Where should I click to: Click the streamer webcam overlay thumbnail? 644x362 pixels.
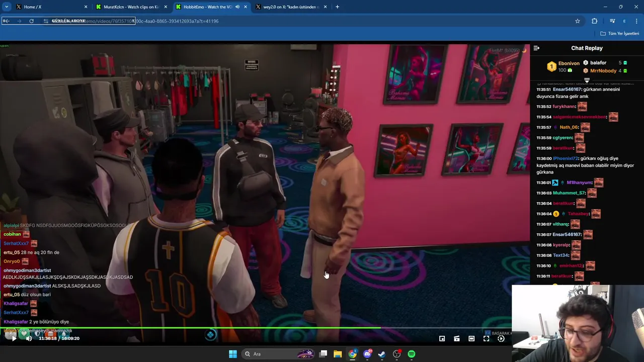coord(578,323)
